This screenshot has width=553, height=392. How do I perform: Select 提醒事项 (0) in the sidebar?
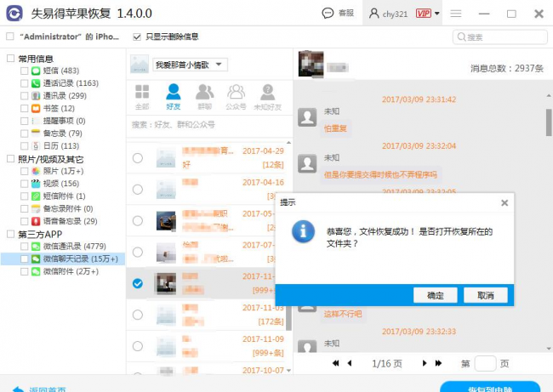point(64,121)
